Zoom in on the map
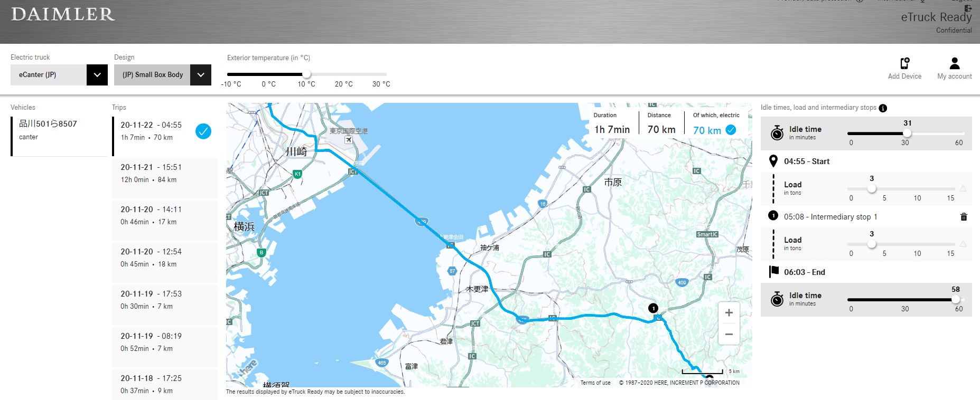This screenshot has width=980, height=400. [x=729, y=313]
